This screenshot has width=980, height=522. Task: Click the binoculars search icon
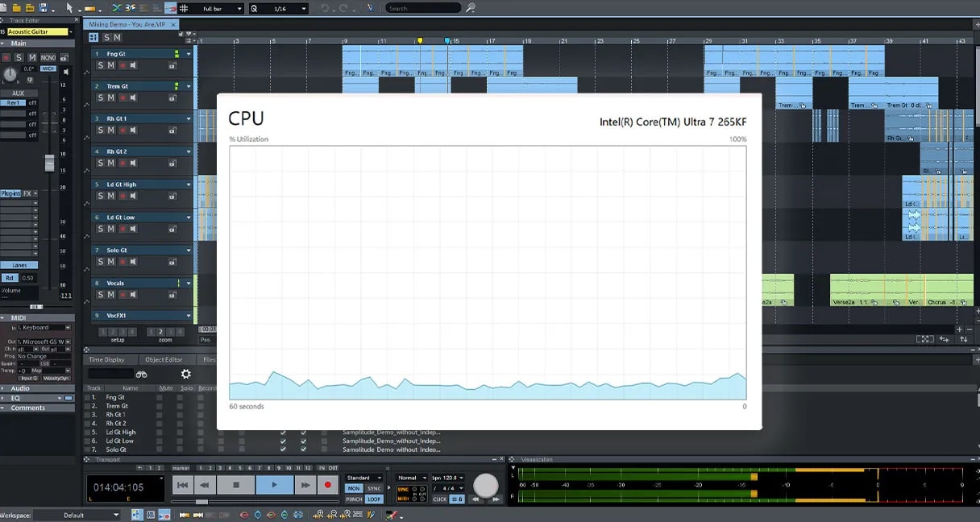click(142, 374)
